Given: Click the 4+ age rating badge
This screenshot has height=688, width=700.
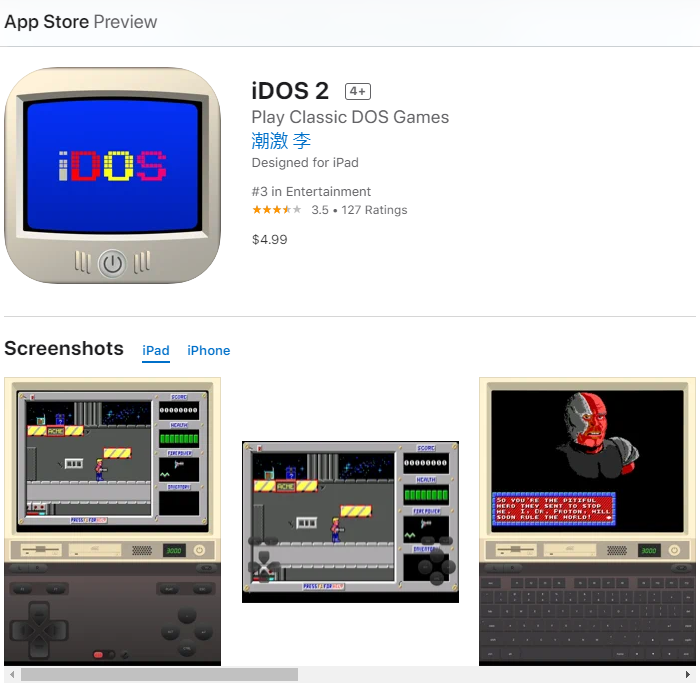Looking at the screenshot, I should coord(358,92).
